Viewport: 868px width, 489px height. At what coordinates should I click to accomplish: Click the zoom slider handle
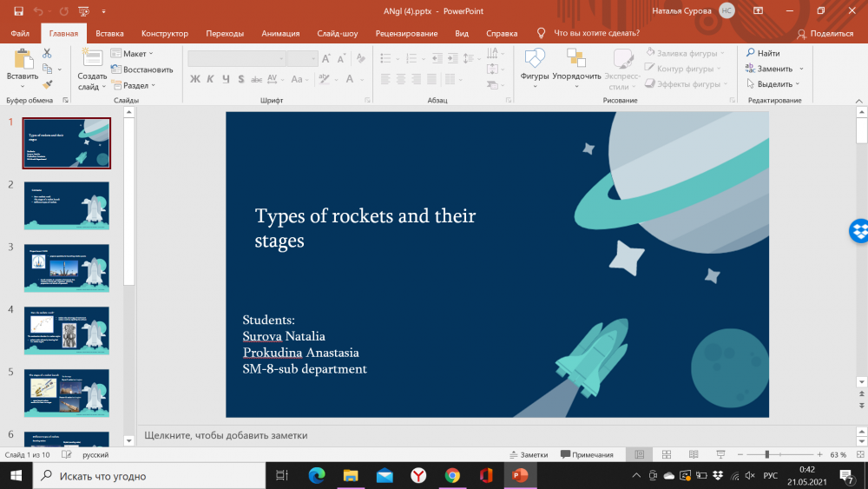(766, 454)
